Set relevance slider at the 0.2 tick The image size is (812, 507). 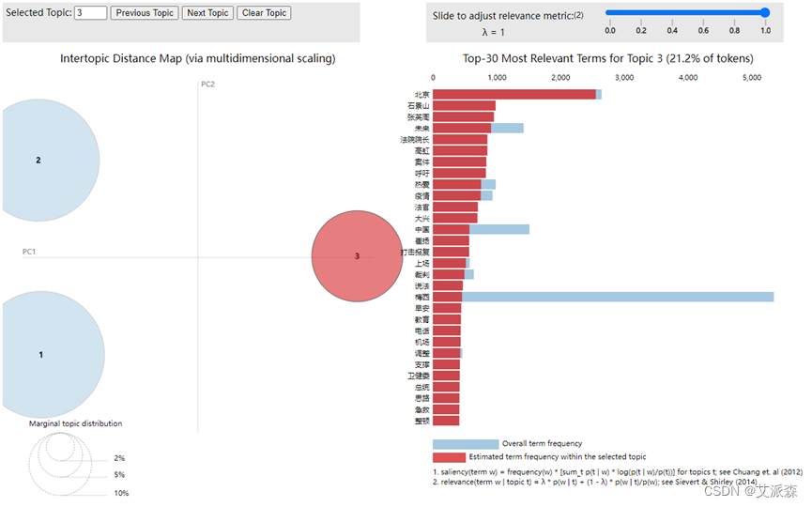coord(641,12)
